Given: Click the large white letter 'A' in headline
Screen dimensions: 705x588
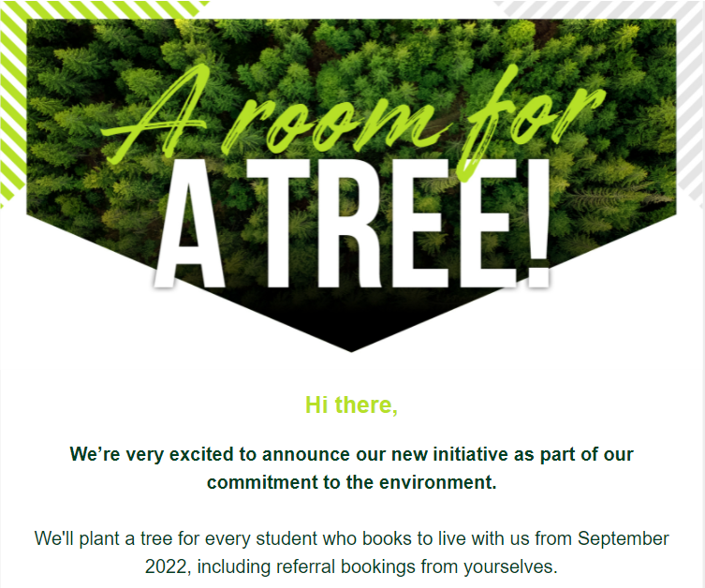Looking at the screenshot, I should (x=189, y=224).
